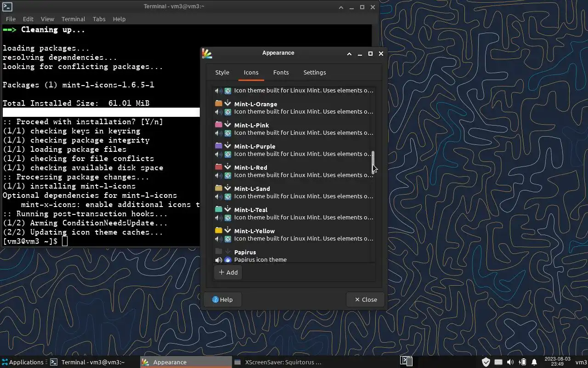
Task: Select the Mint-L-Orange theme name
Action: 255,104
